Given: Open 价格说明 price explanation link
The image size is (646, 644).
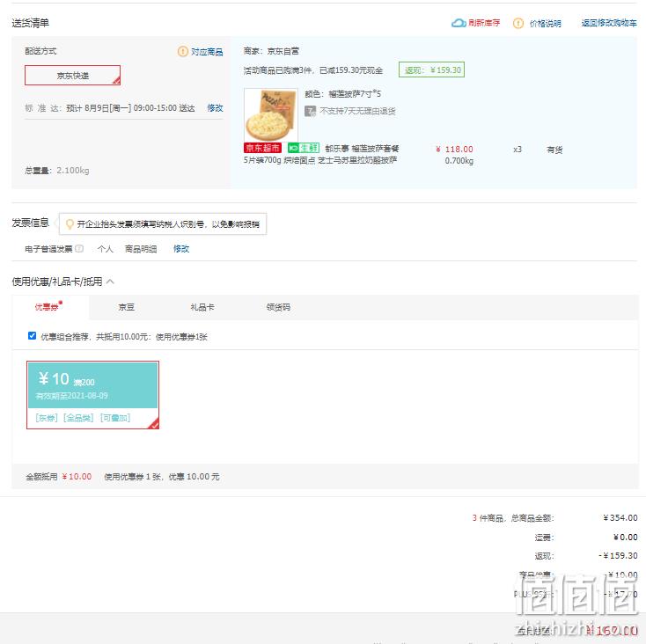Looking at the screenshot, I should (x=545, y=24).
